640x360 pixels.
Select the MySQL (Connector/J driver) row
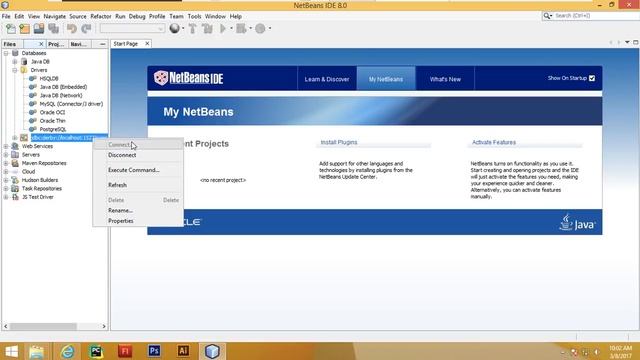coord(71,104)
